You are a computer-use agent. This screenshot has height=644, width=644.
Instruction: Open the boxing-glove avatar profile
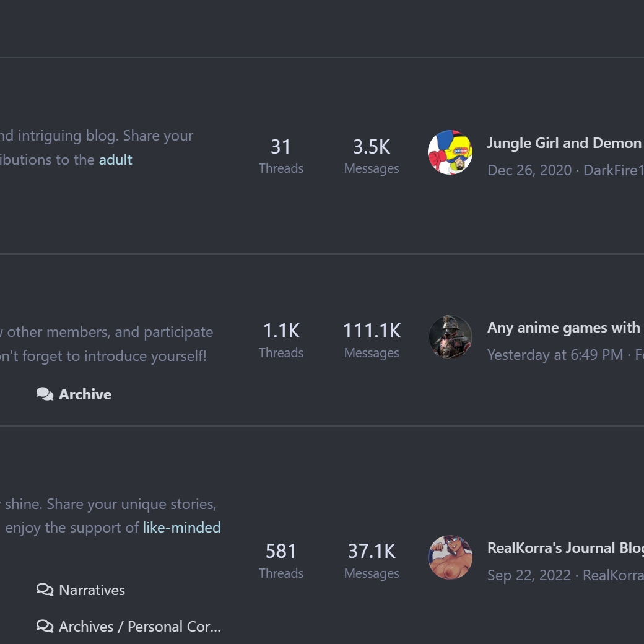[450, 152]
